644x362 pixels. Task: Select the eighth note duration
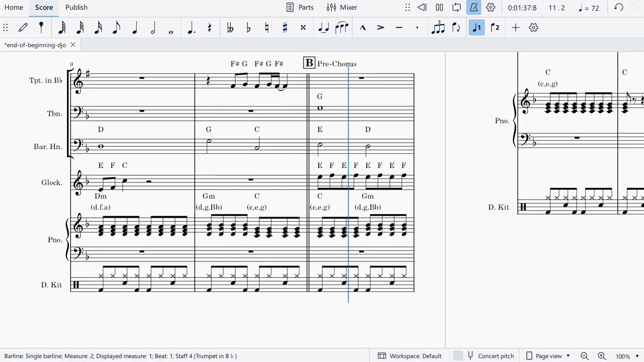coord(116,28)
